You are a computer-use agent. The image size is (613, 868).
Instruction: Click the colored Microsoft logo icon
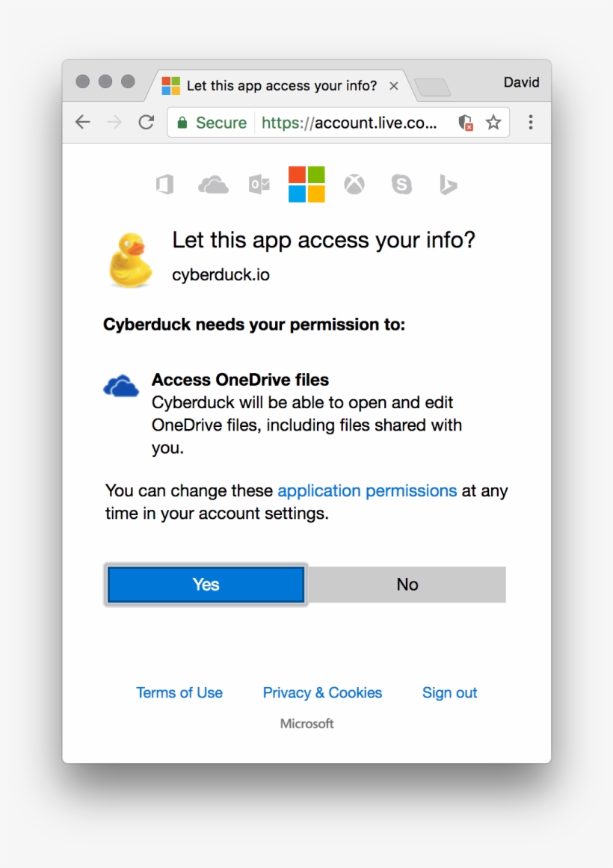point(306,184)
